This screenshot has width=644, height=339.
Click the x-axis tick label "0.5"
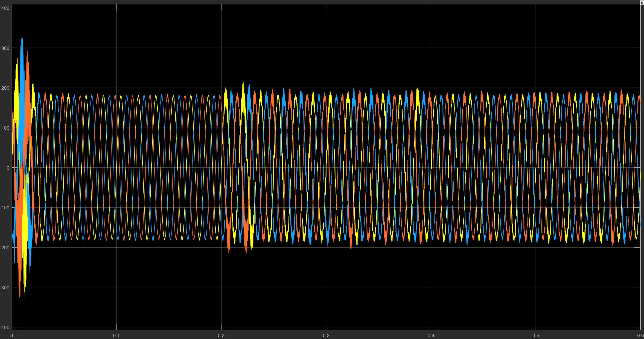tap(535, 335)
